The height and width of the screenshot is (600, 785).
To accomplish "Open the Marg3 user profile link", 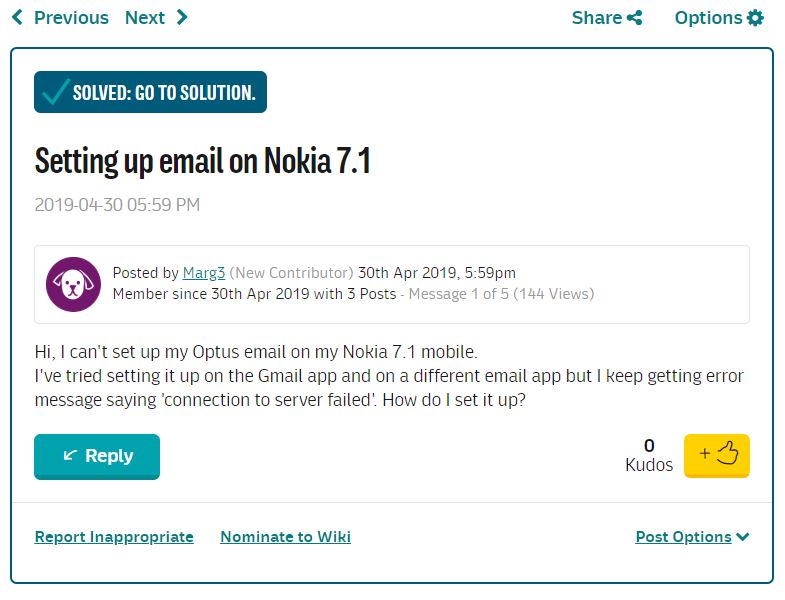I will (x=204, y=273).
